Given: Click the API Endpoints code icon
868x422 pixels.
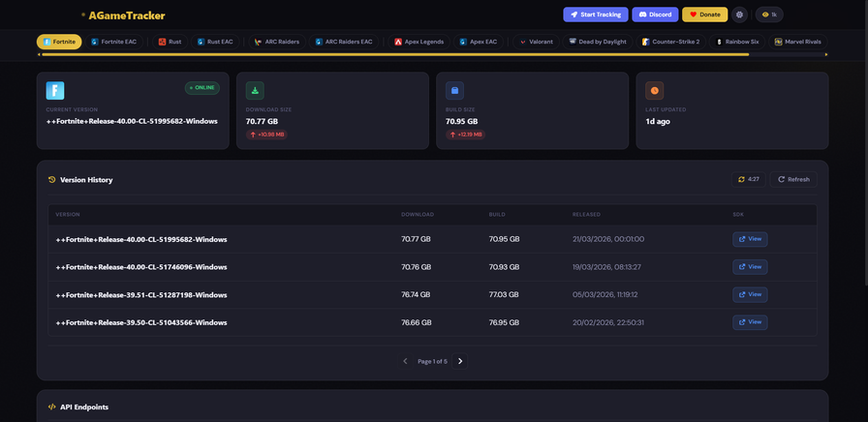Looking at the screenshot, I should [x=52, y=407].
